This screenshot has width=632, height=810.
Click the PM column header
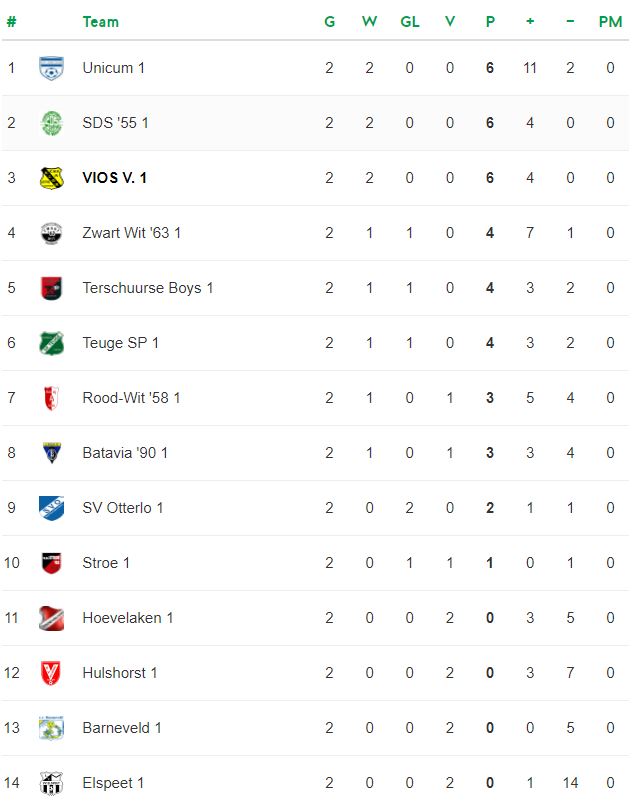(610, 22)
